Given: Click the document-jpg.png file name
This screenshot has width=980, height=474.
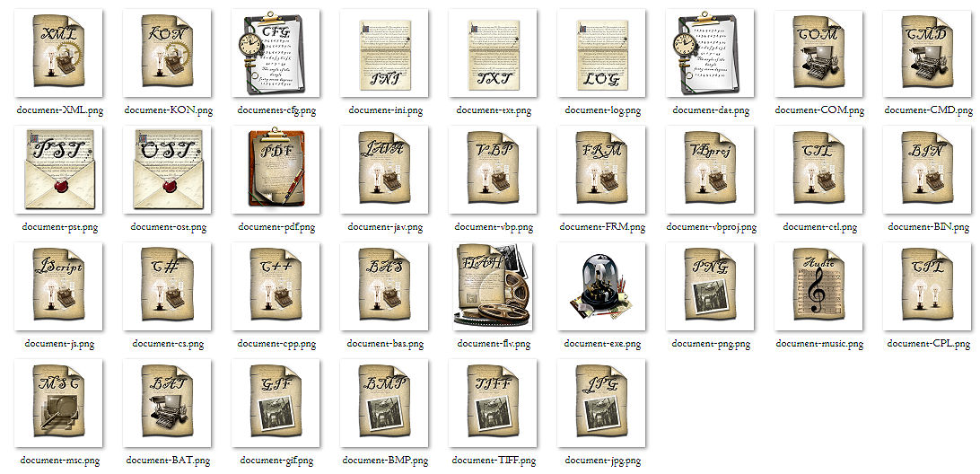Looking at the screenshot, I should (602, 461).
